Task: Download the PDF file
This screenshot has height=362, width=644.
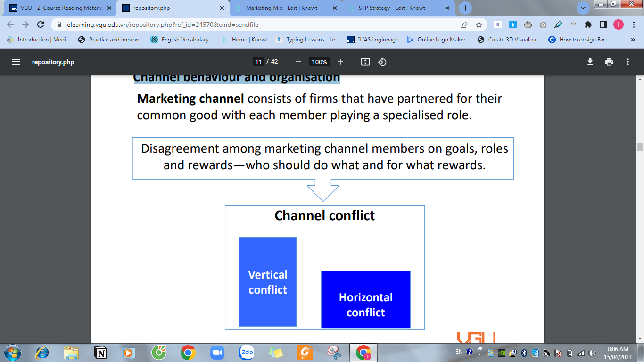Action: pos(590,62)
